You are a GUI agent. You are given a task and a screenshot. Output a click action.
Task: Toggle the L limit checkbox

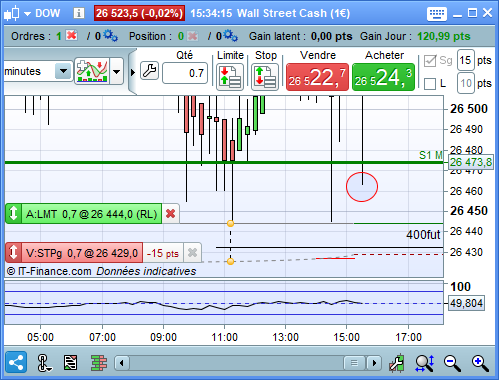pyautogui.click(x=430, y=84)
